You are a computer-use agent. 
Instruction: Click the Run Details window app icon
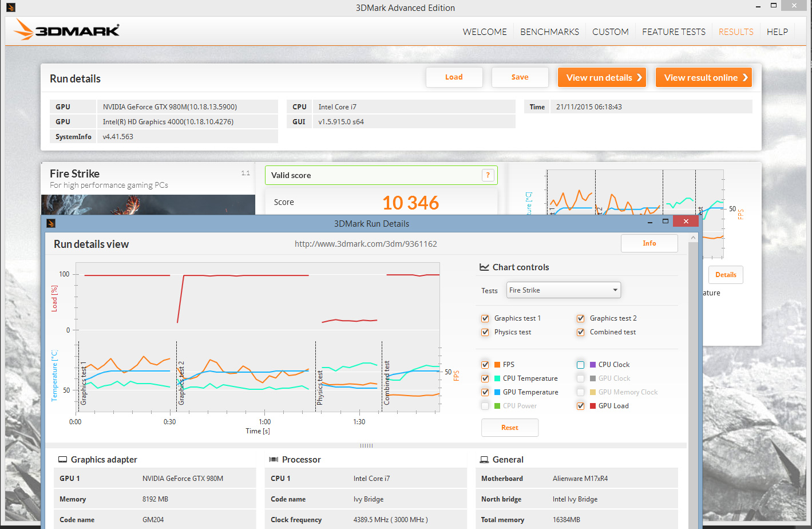(51, 223)
